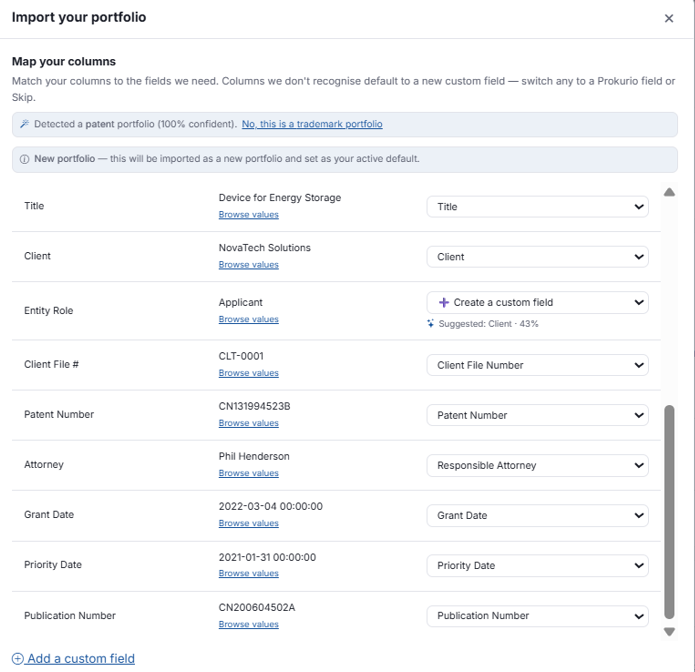The image size is (695, 672).
Task: Click the sparkle icon next to Suggested: Client
Action: pos(430,324)
